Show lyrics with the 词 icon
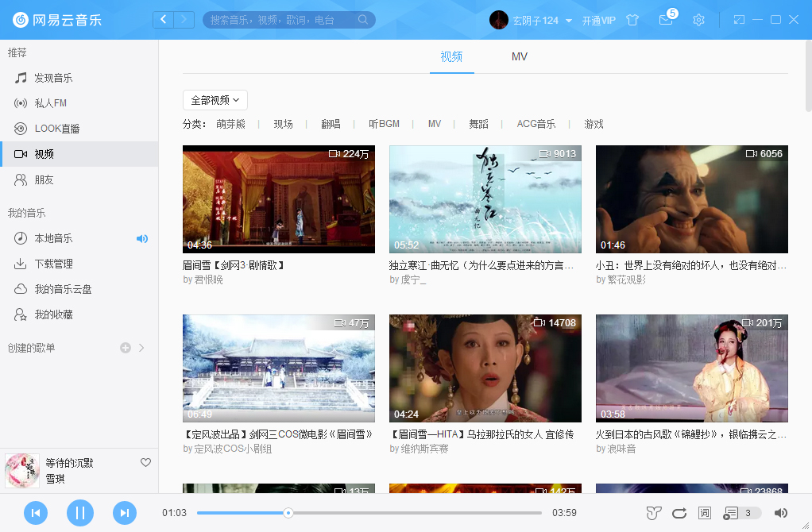This screenshot has height=532, width=812. pyautogui.click(x=704, y=513)
